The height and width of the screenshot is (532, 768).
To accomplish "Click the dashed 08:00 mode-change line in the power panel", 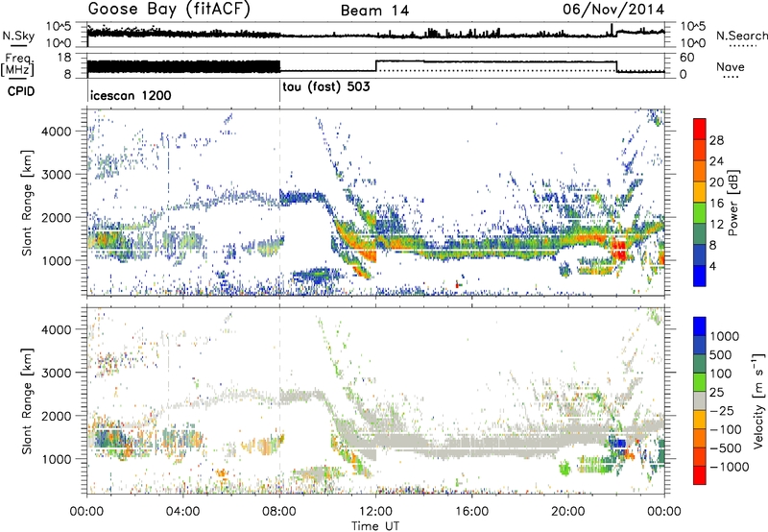I will (279, 203).
